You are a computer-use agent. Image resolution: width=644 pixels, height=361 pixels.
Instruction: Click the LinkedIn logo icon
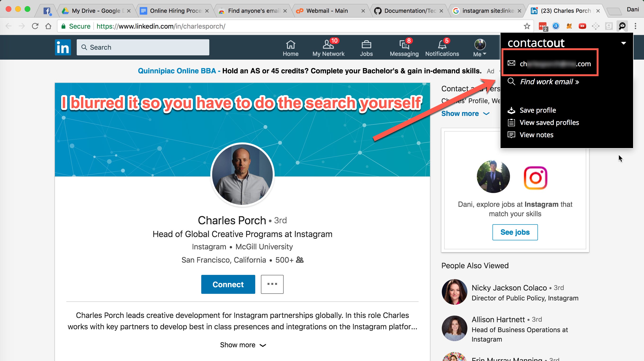pos(63,47)
